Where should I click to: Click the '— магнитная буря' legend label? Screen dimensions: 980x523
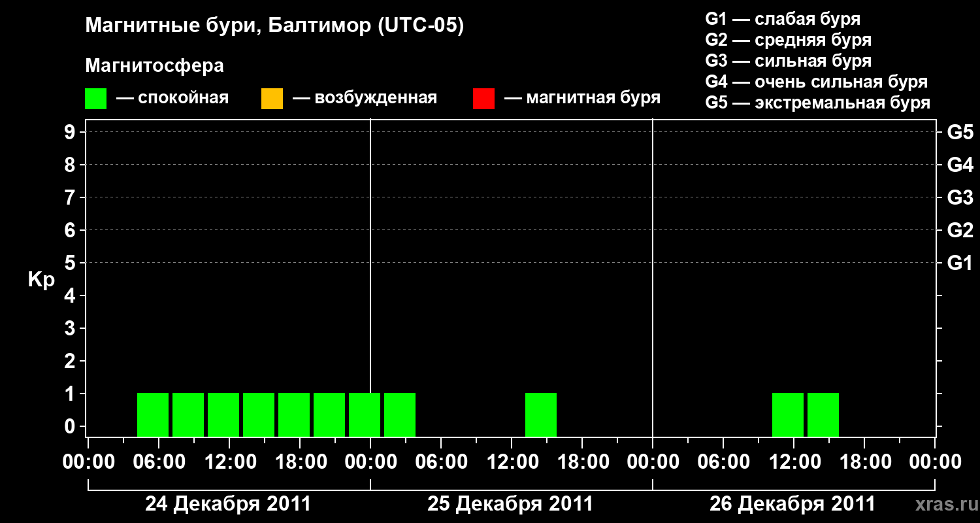pyautogui.click(x=583, y=98)
